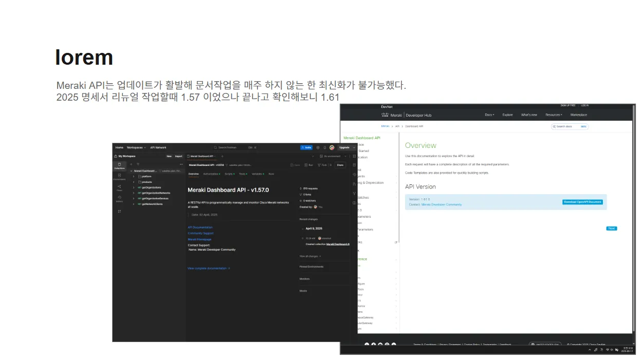Image resolution: width=644 pixels, height=359 pixels.
Task: Click the Run collection button
Action: (x=309, y=165)
